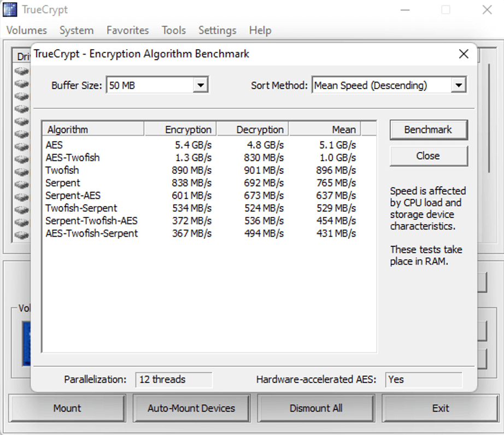Viewport: 504px width, 435px height.
Task: Open the Help menu
Action: 260,31
